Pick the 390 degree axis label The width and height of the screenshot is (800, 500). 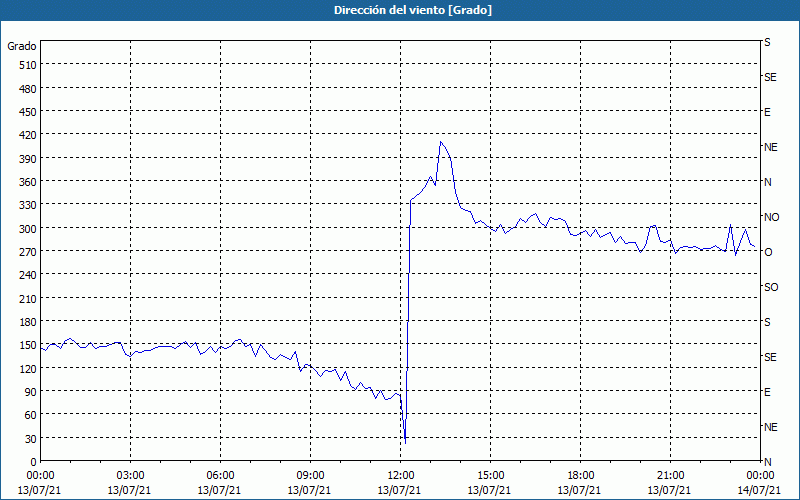point(28,159)
